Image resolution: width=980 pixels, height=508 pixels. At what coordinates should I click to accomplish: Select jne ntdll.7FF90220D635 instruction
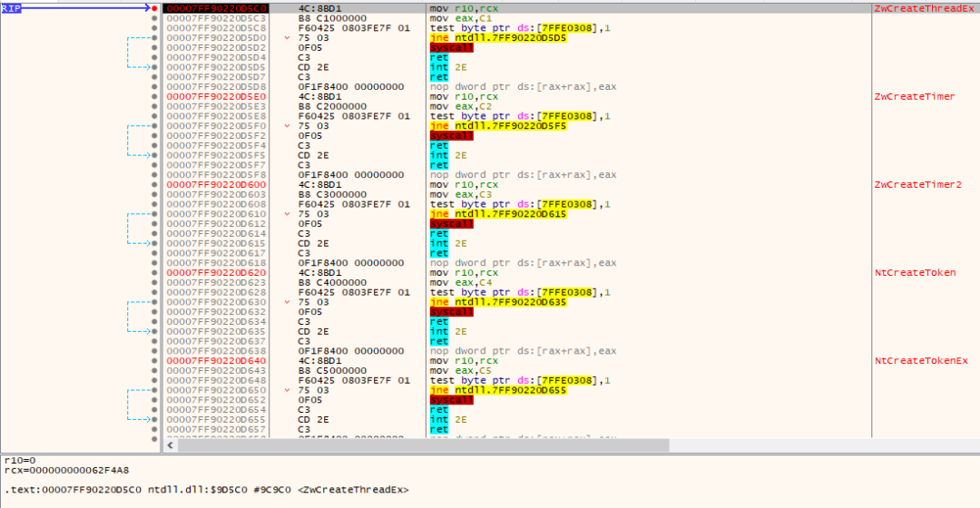(x=498, y=302)
